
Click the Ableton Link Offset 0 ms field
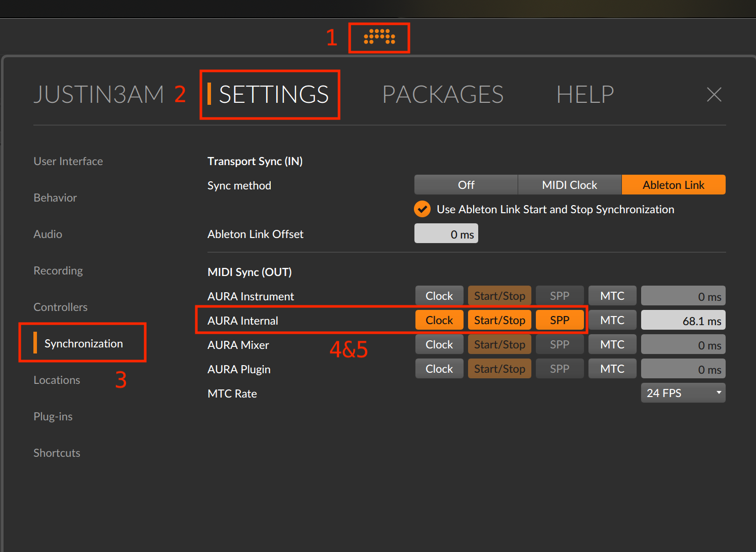click(446, 233)
